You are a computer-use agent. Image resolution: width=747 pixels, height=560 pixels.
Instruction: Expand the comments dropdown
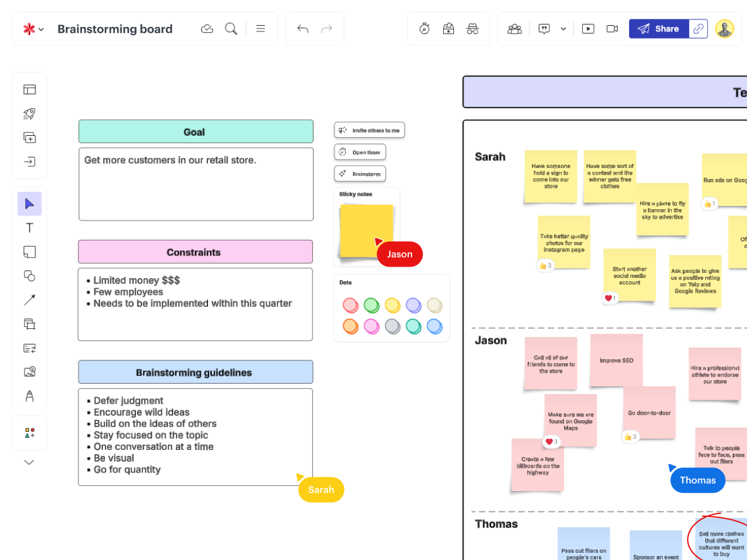click(563, 28)
